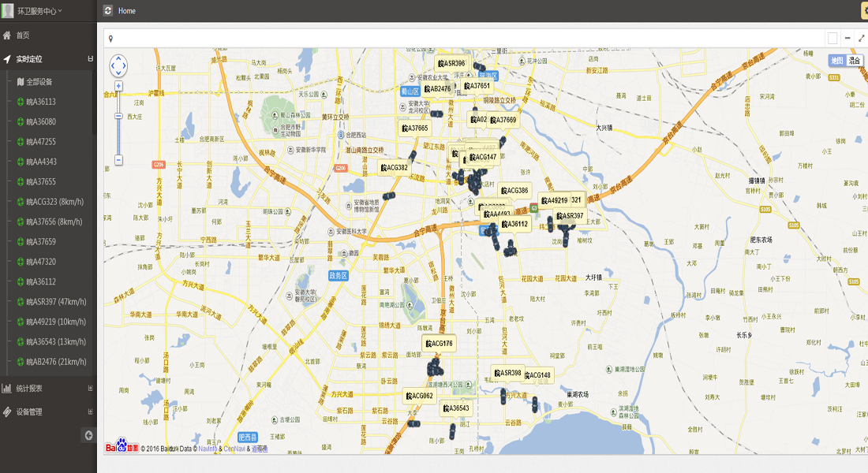The width and height of the screenshot is (868, 473).
Task: Click map marker label 皖A36112
Action: [x=514, y=224]
